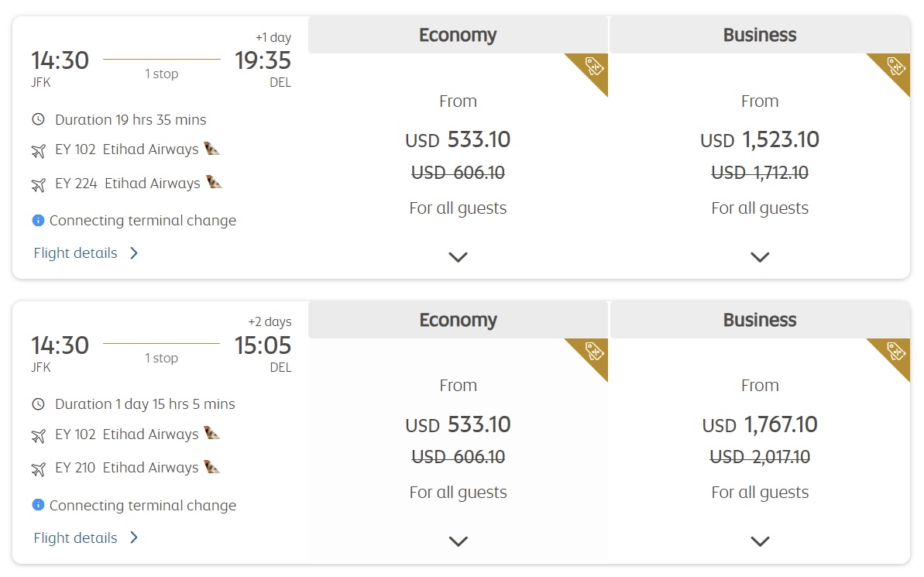Select the airplane icon beside EY 102
Viewport: 924px width, 577px height.
pos(39,150)
